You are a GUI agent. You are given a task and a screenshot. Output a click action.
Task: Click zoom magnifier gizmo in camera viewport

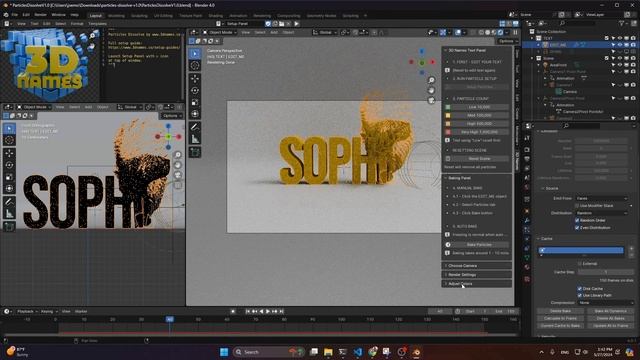point(431,80)
